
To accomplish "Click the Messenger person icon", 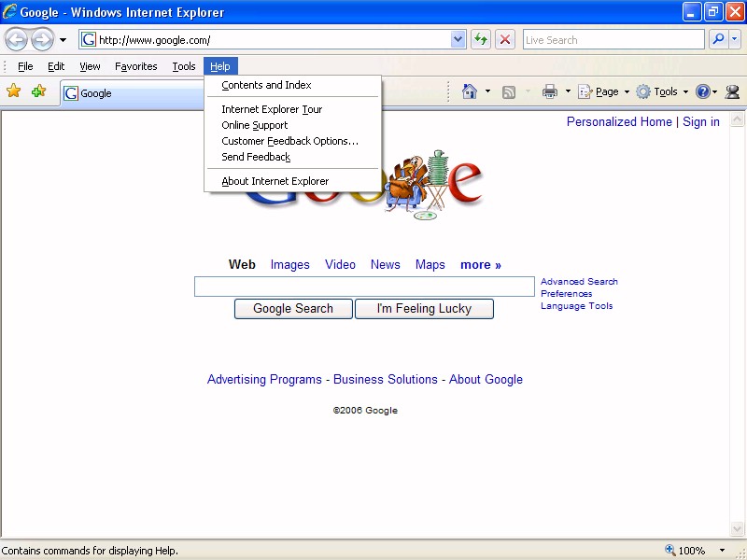I will [x=732, y=91].
